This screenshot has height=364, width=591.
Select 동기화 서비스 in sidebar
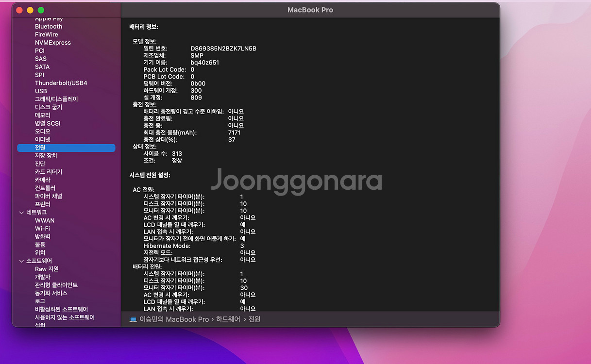tap(51, 293)
